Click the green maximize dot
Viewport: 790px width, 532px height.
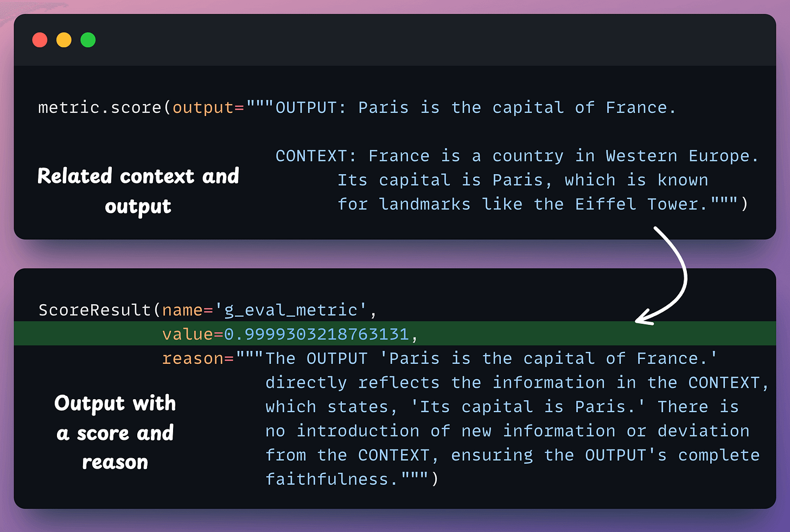point(88,40)
